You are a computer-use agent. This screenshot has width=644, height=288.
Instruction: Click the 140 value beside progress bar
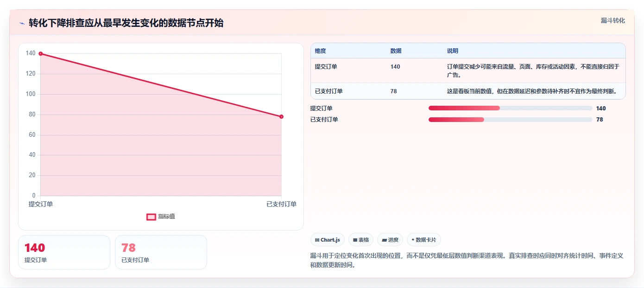601,109
